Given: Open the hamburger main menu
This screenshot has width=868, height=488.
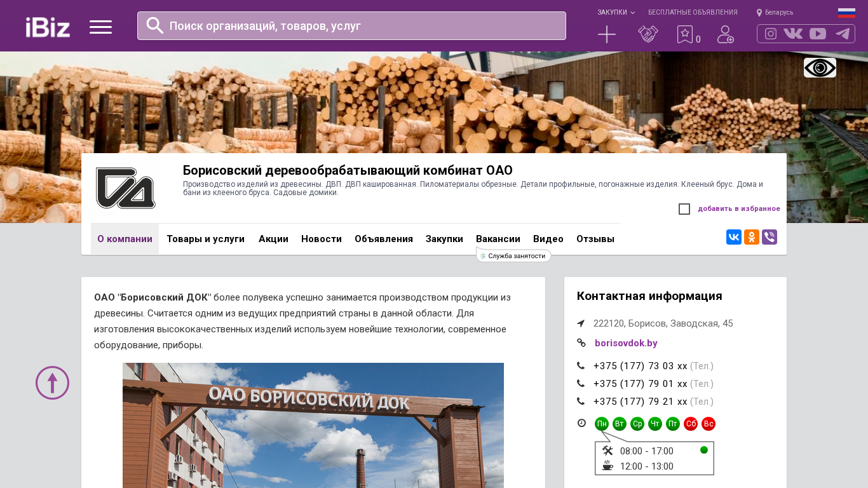Looking at the screenshot, I should pos(100,27).
